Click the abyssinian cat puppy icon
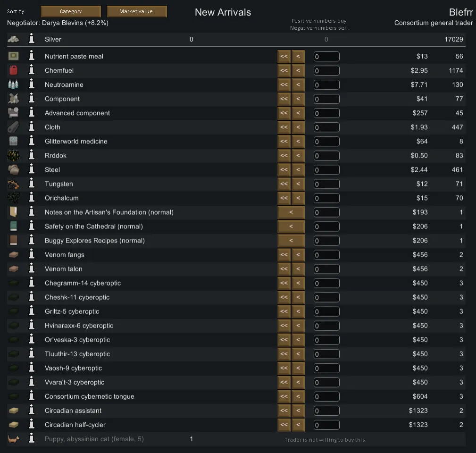476x453 pixels. coord(13,439)
